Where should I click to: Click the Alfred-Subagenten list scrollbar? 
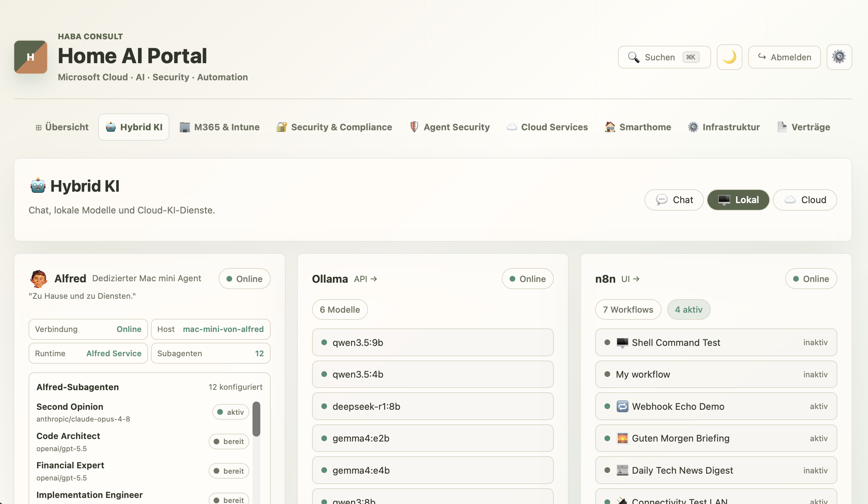click(256, 419)
